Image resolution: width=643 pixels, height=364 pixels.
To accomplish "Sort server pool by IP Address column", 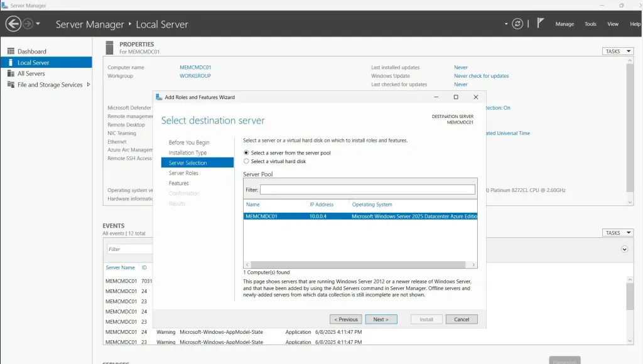I will pos(321,204).
